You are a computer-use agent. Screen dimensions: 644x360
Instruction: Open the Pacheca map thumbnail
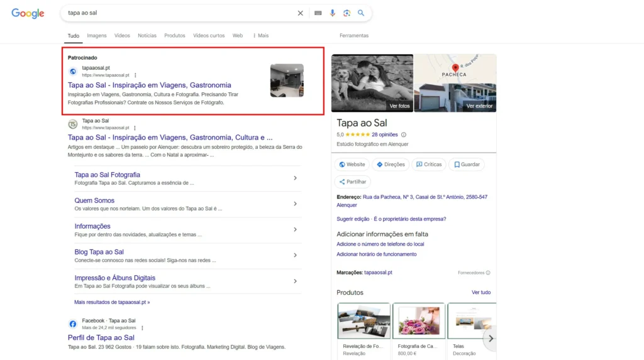click(x=455, y=68)
